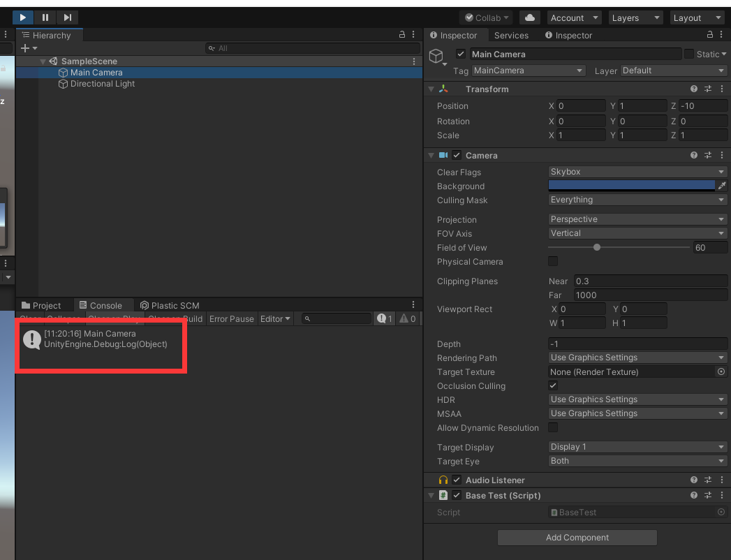Toggle the Occlusion Culling checkbox
The height and width of the screenshot is (560, 731).
553,385
